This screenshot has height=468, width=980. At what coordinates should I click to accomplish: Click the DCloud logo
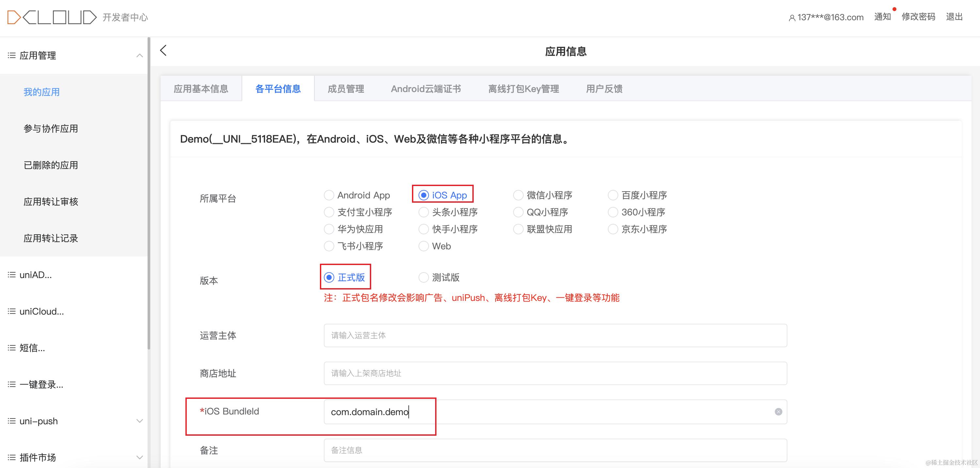(x=52, y=17)
